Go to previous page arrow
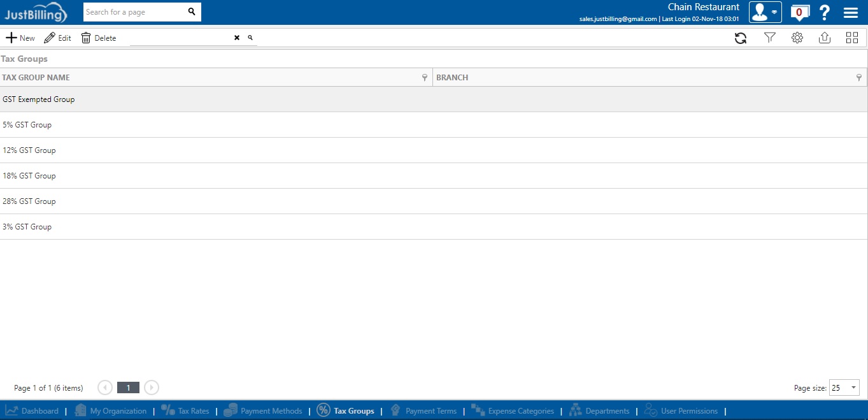This screenshot has width=868, height=420. click(105, 387)
